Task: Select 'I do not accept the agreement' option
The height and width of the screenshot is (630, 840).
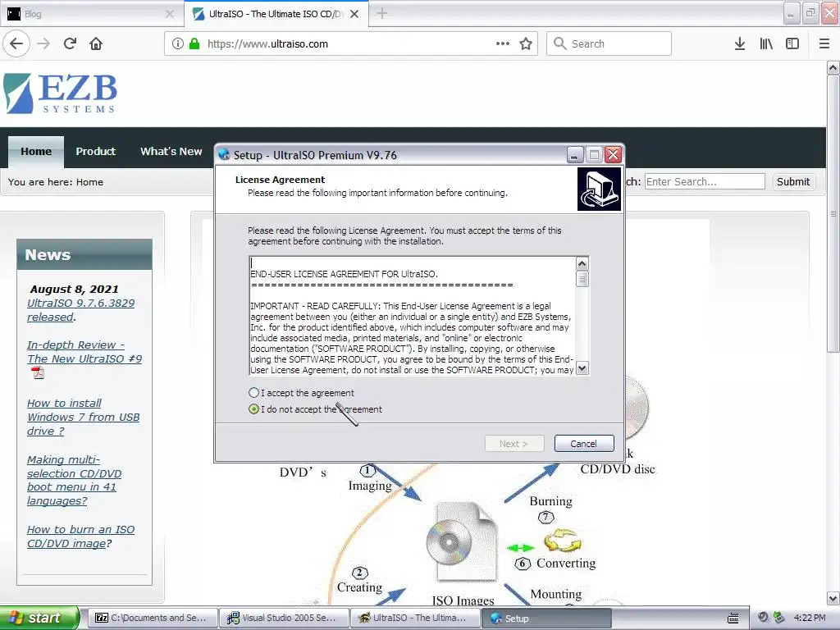Action: pos(254,409)
